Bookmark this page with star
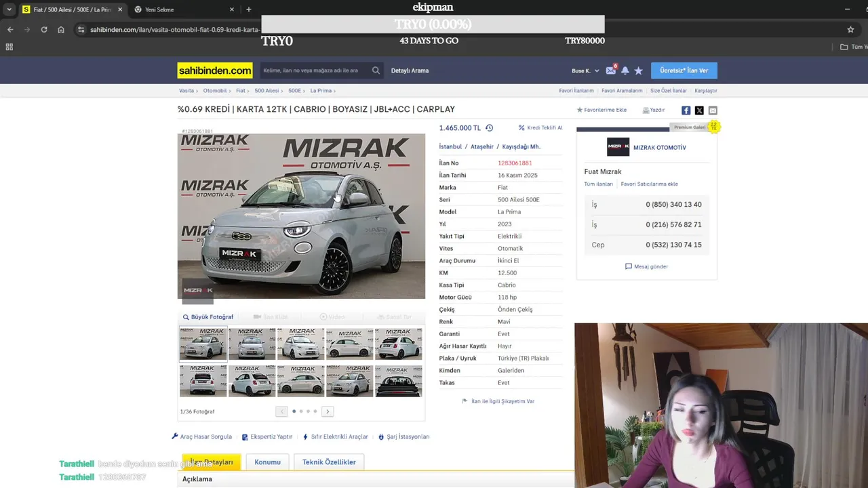This screenshot has width=868, height=488. pyautogui.click(x=850, y=30)
